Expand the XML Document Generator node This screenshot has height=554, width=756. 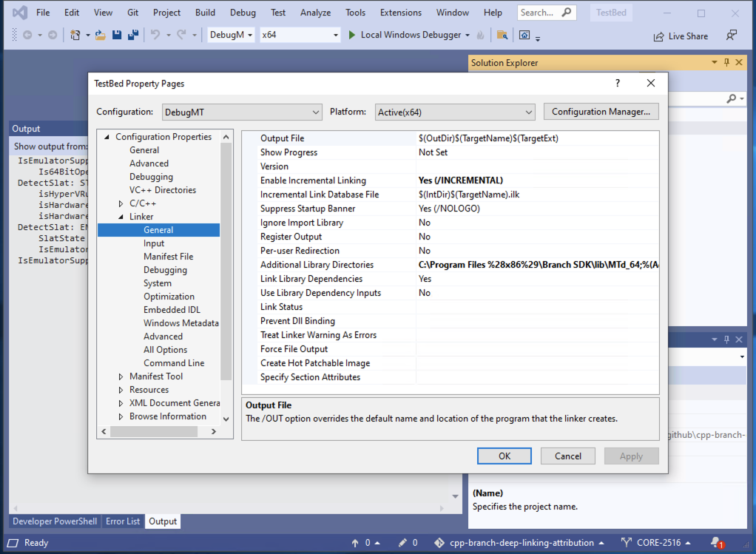(x=121, y=403)
